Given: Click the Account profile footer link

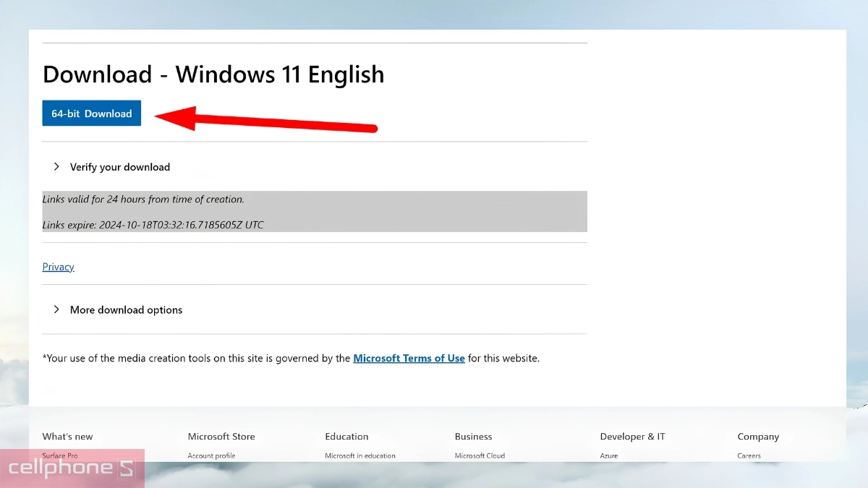Looking at the screenshot, I should [211, 455].
